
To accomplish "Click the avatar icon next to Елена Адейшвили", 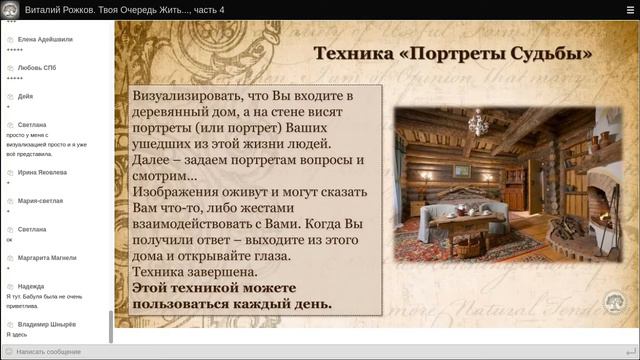I will (10, 40).
